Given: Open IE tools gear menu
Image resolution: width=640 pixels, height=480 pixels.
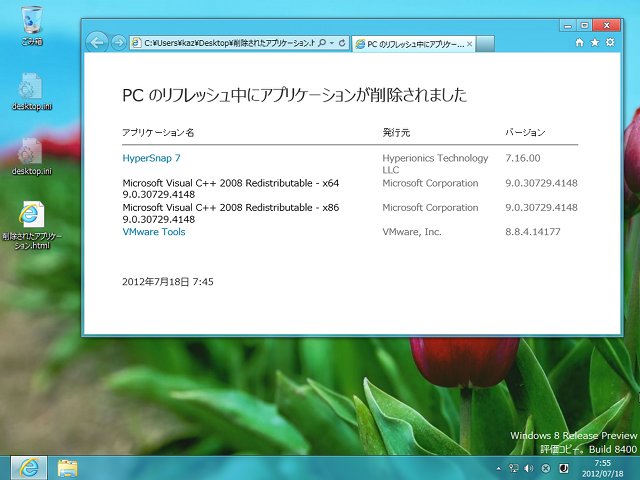Looking at the screenshot, I should pyautogui.click(x=610, y=42).
